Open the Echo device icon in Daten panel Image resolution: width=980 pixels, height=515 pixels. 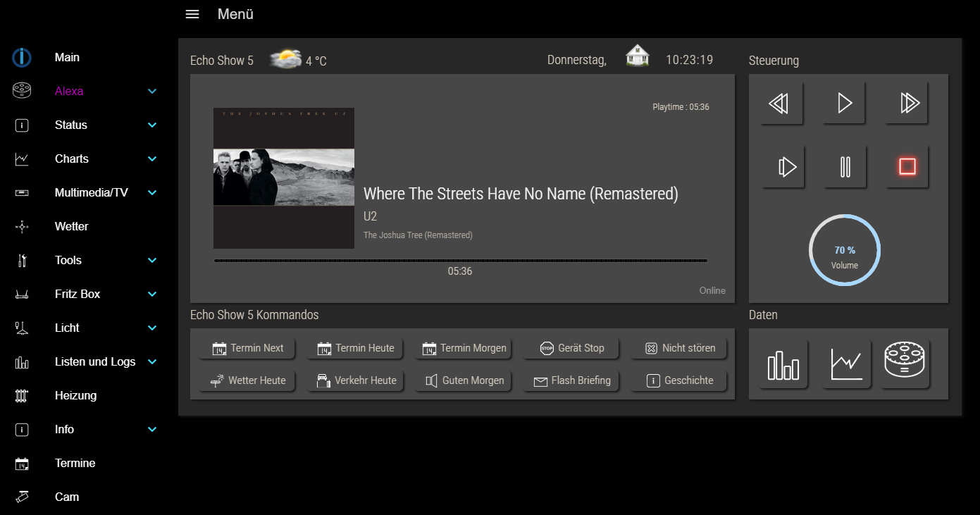click(906, 364)
